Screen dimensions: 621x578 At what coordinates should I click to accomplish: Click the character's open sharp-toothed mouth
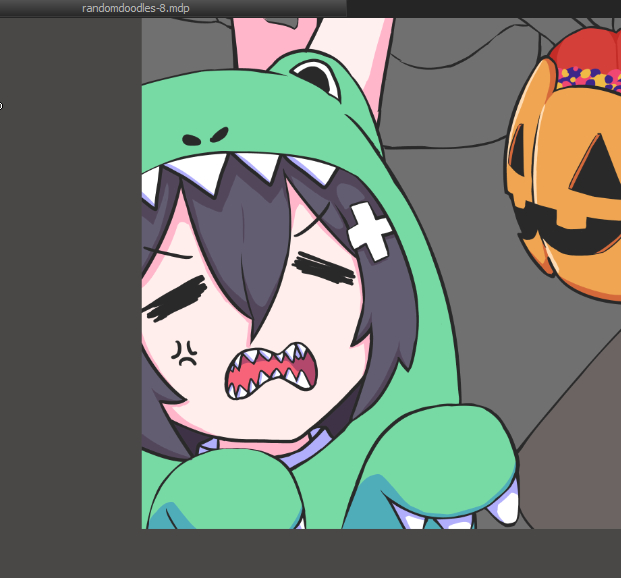(x=272, y=371)
